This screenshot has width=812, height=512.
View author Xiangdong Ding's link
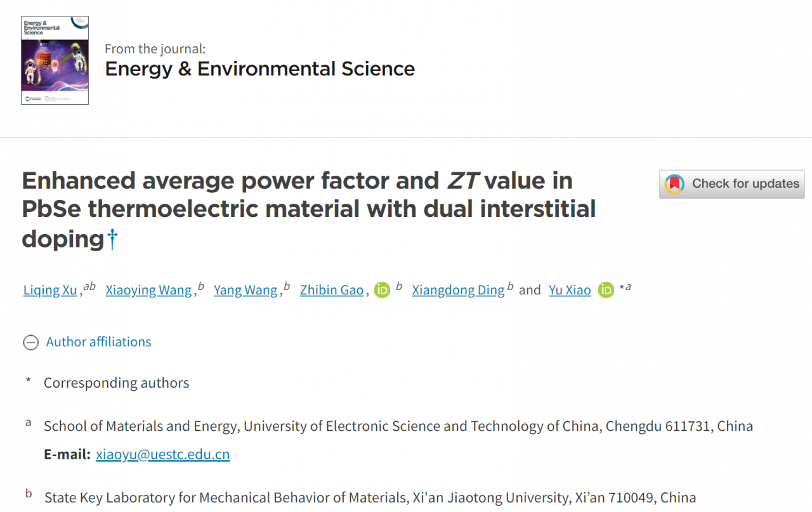pos(458,291)
